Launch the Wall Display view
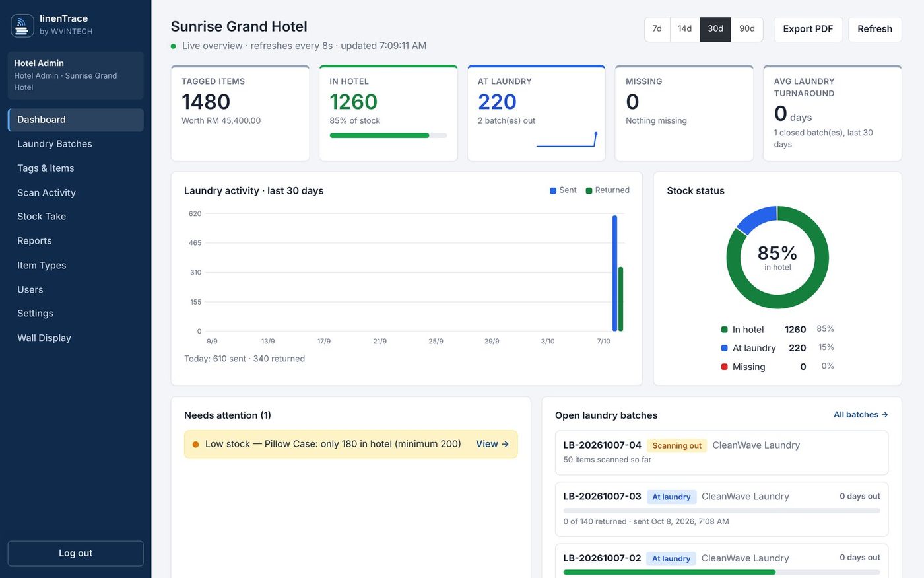The height and width of the screenshot is (578, 924). tap(76, 338)
